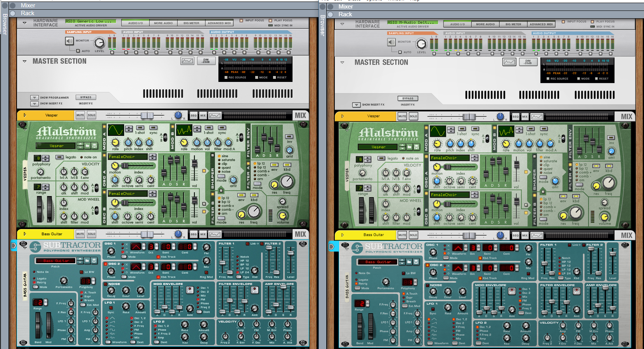Viewport: 644px width, 349px height.
Task: Click BYPASS insert FX button, right rack
Action: pos(408,99)
